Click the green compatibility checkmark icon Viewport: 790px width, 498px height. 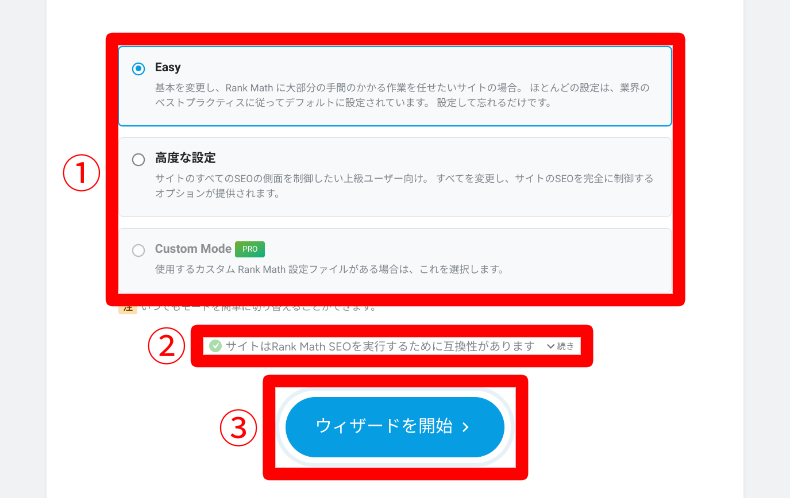click(x=215, y=346)
